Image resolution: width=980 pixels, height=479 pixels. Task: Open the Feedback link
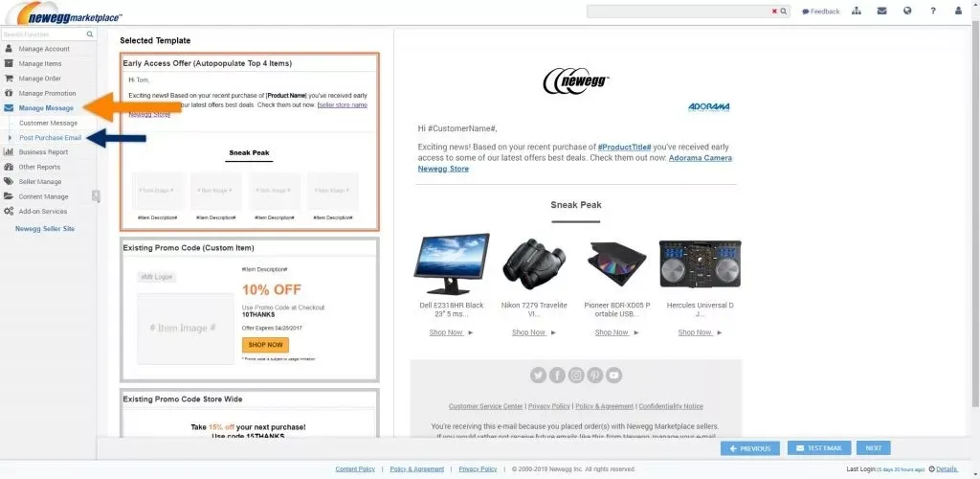[x=821, y=11]
